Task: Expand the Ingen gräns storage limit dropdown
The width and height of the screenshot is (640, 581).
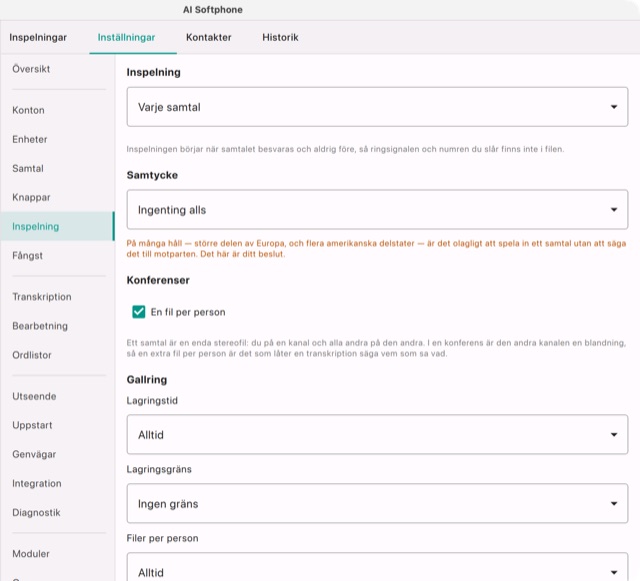Action: [x=377, y=503]
